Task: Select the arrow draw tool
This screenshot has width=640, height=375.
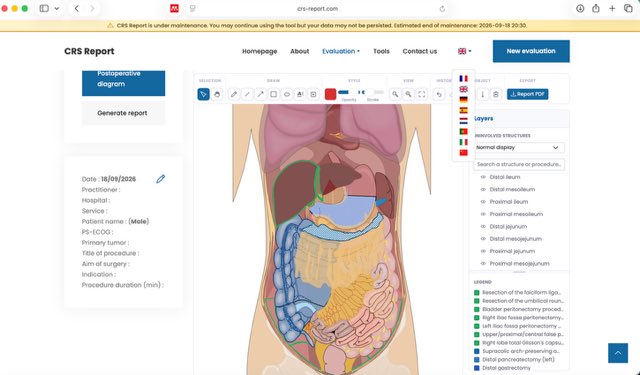Action: click(x=260, y=94)
